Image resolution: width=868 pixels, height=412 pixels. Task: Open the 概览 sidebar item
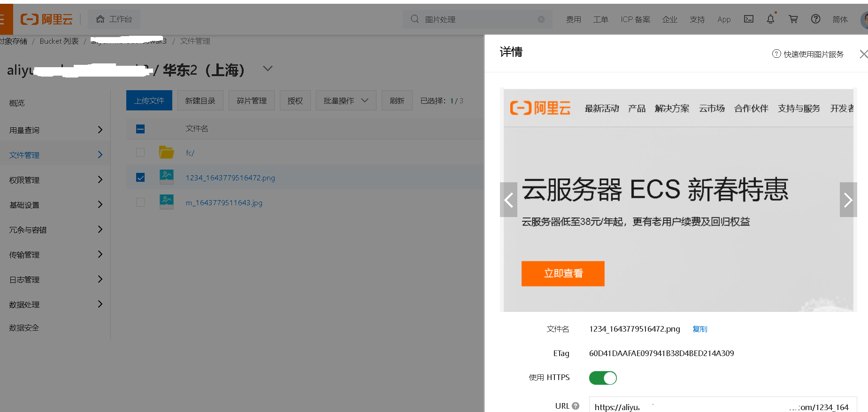(17, 103)
